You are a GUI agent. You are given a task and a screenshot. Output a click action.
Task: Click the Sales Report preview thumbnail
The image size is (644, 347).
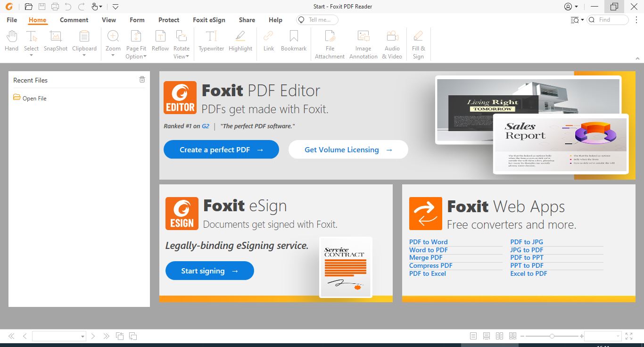click(x=561, y=144)
